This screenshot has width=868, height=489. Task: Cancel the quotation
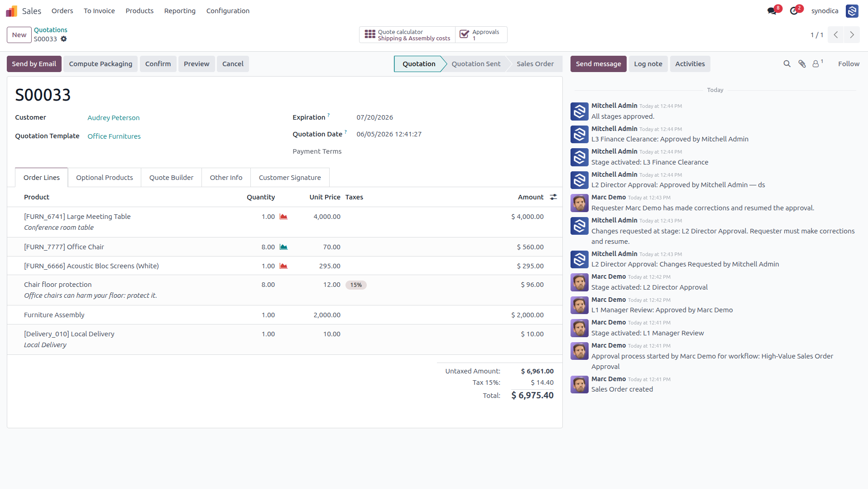click(x=233, y=64)
